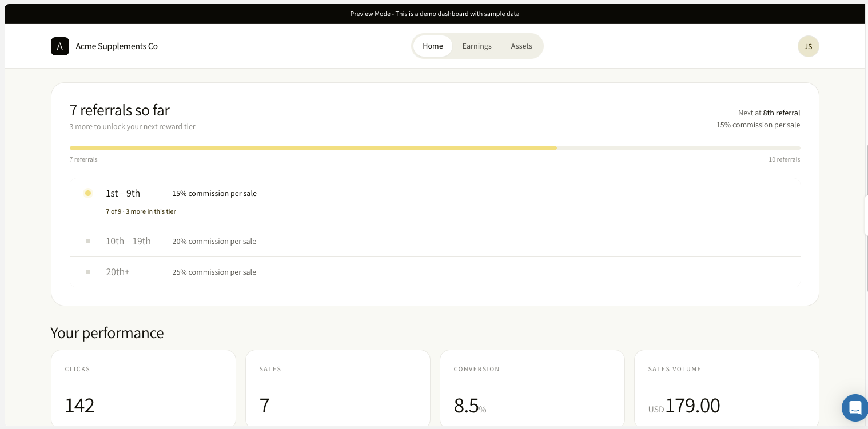This screenshot has width=868, height=429.
Task: Click the Preview Mode banner text
Action: (x=435, y=14)
